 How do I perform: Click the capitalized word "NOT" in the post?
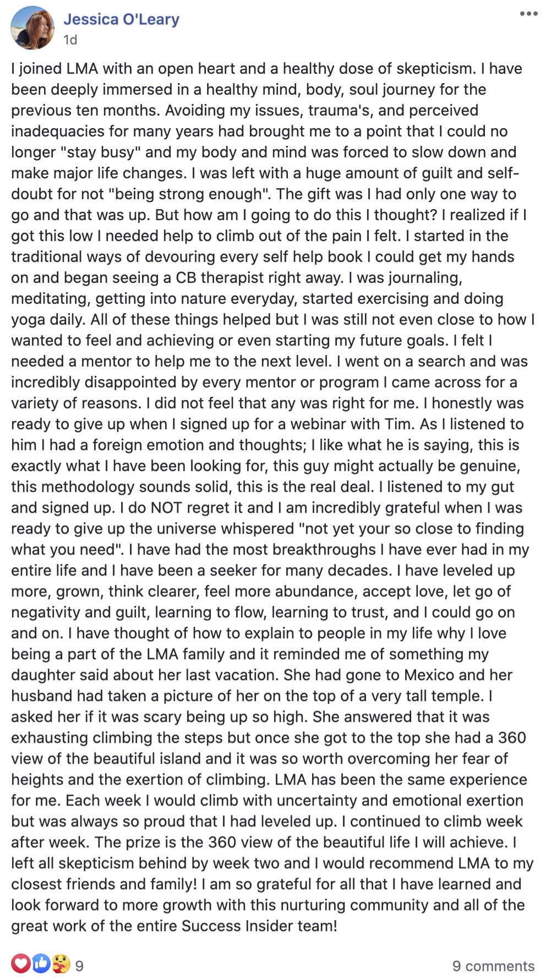tap(166, 507)
